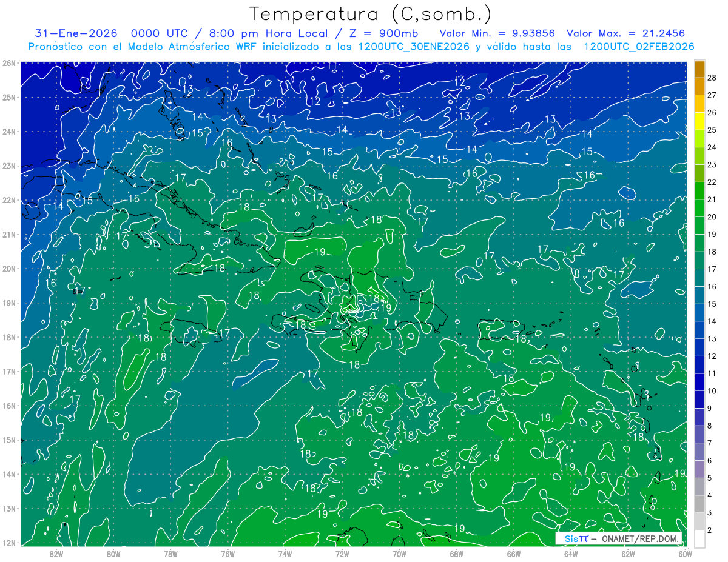Click the '82W' longitude axis label
The height and width of the screenshot is (562, 728).
(x=56, y=554)
